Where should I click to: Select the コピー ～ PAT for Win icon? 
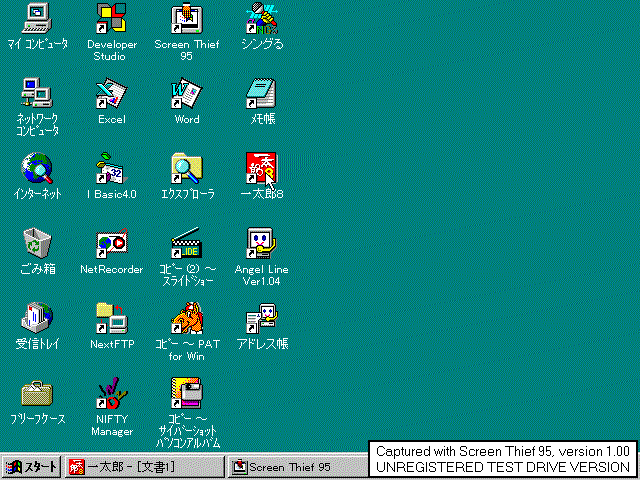[187, 318]
